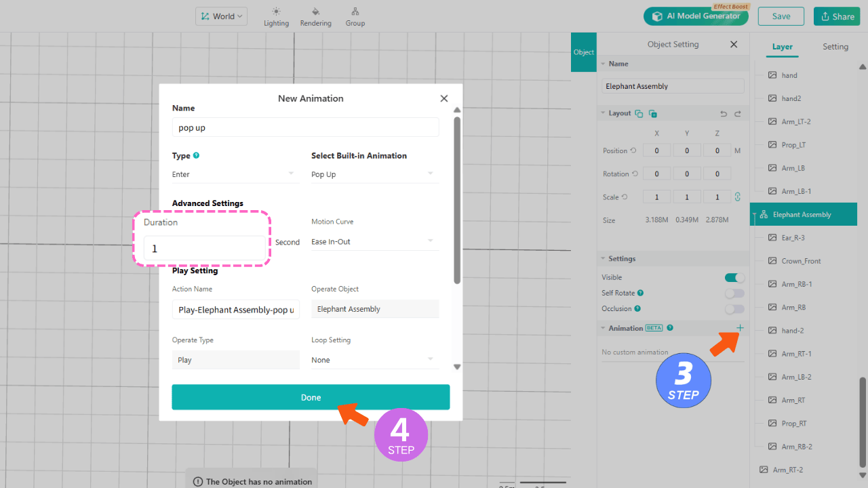Open the Lighting tool
This screenshot has height=488, width=868.
tap(276, 16)
